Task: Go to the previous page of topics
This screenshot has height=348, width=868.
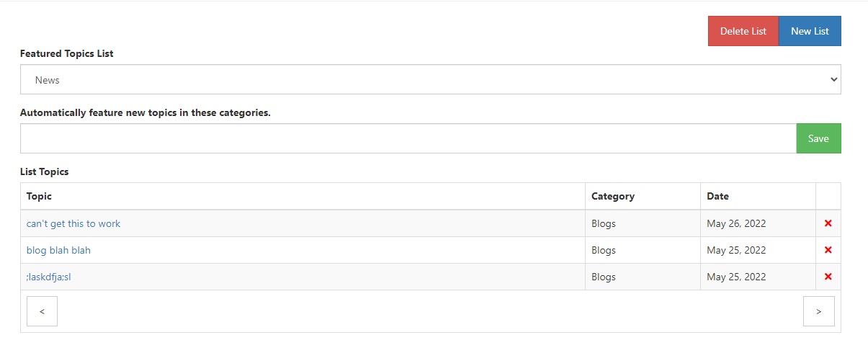Action: click(42, 311)
